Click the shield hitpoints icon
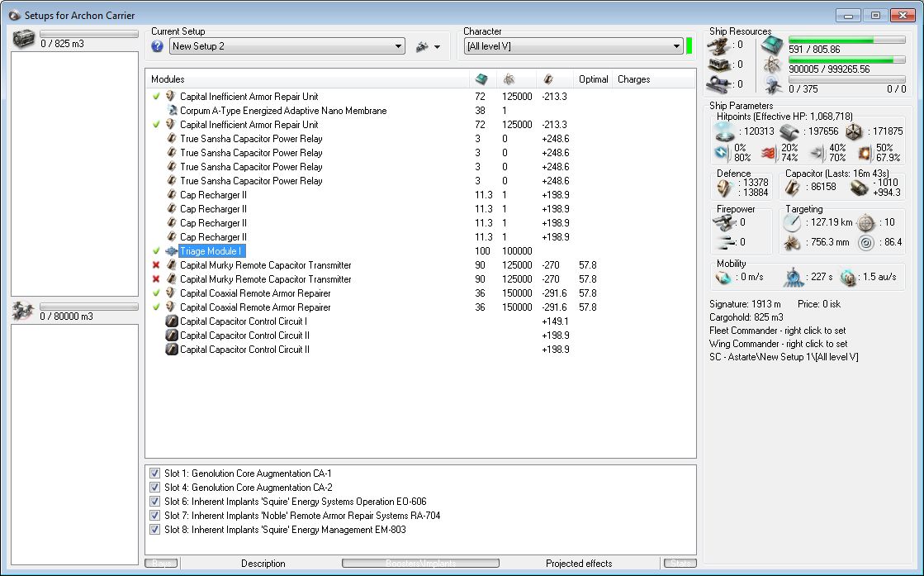The width and height of the screenshot is (924, 576). coord(724,131)
